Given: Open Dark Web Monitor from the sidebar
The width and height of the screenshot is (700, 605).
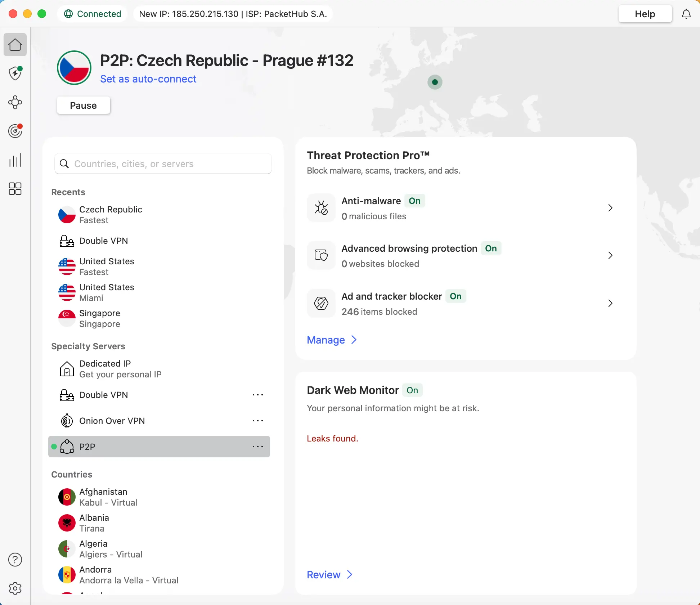Looking at the screenshot, I should click(15, 131).
